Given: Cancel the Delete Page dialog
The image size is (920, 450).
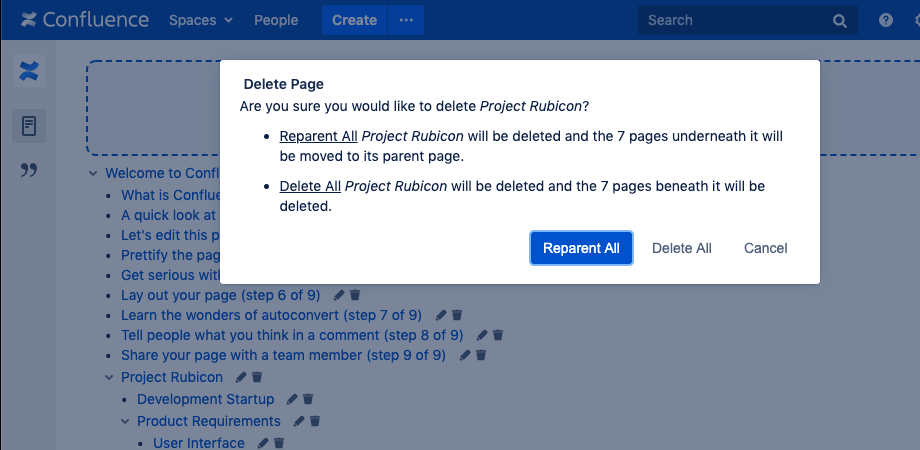Looking at the screenshot, I should click(x=765, y=248).
